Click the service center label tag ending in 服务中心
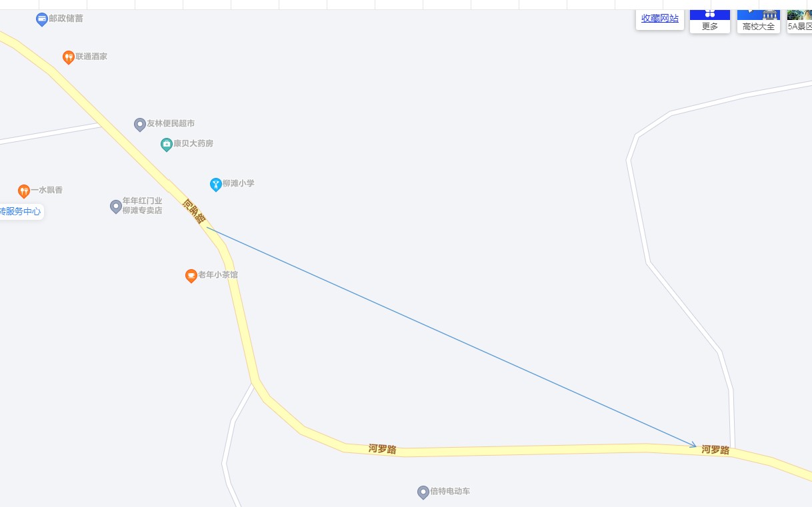The image size is (812, 507). click(x=21, y=212)
